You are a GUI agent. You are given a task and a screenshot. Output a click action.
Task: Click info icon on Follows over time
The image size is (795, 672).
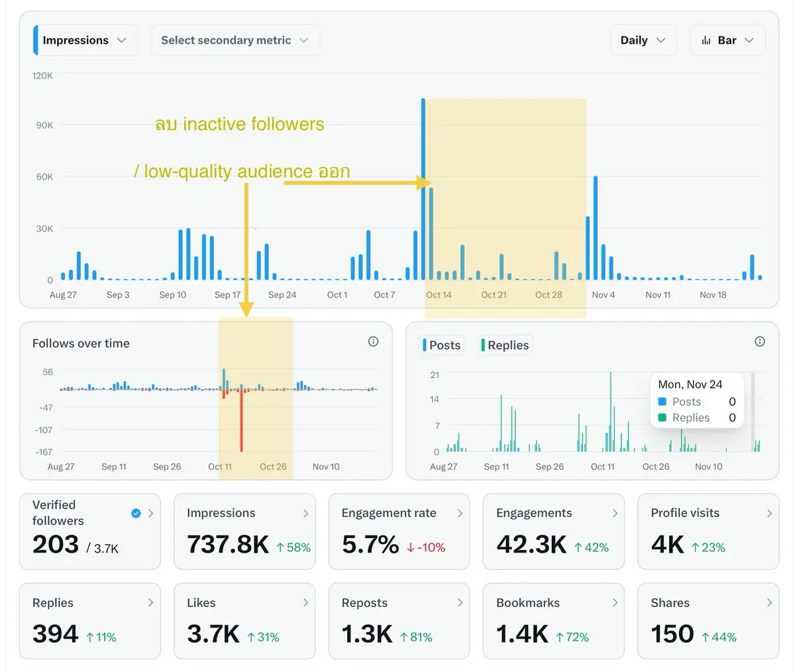coord(373,342)
